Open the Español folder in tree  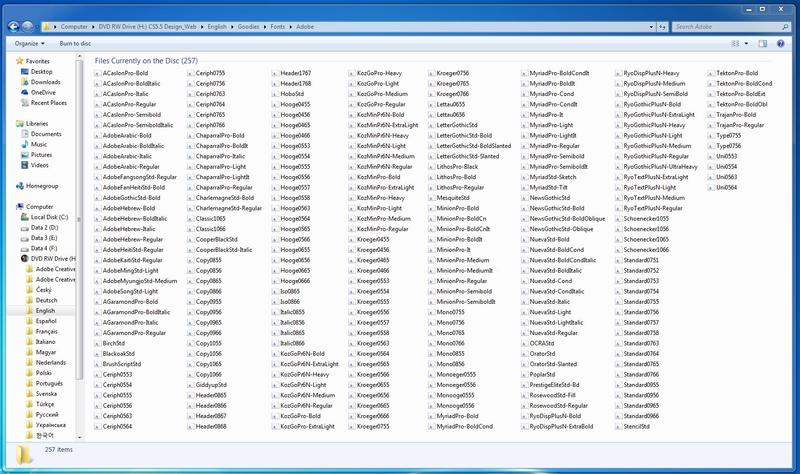pos(42,321)
